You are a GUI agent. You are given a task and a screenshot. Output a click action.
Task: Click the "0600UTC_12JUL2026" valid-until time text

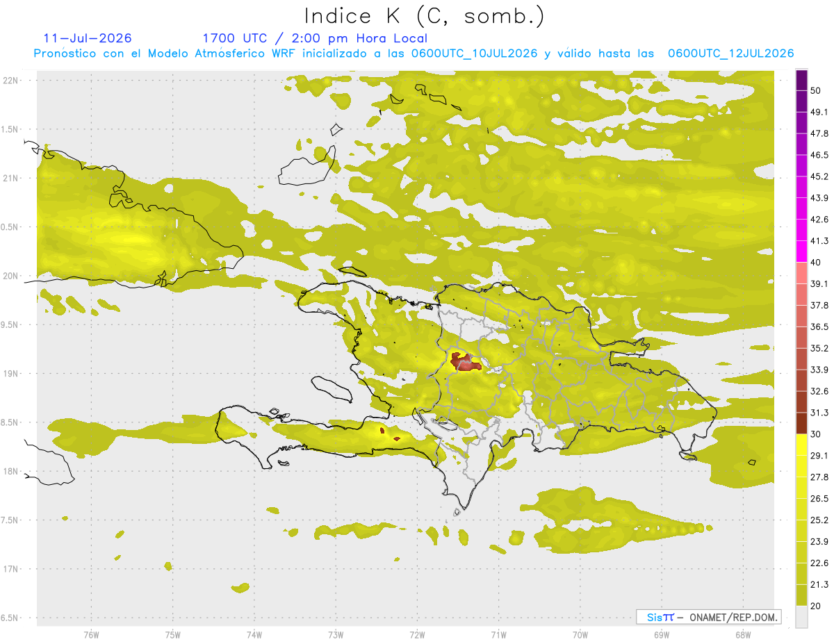pyautogui.click(x=730, y=53)
